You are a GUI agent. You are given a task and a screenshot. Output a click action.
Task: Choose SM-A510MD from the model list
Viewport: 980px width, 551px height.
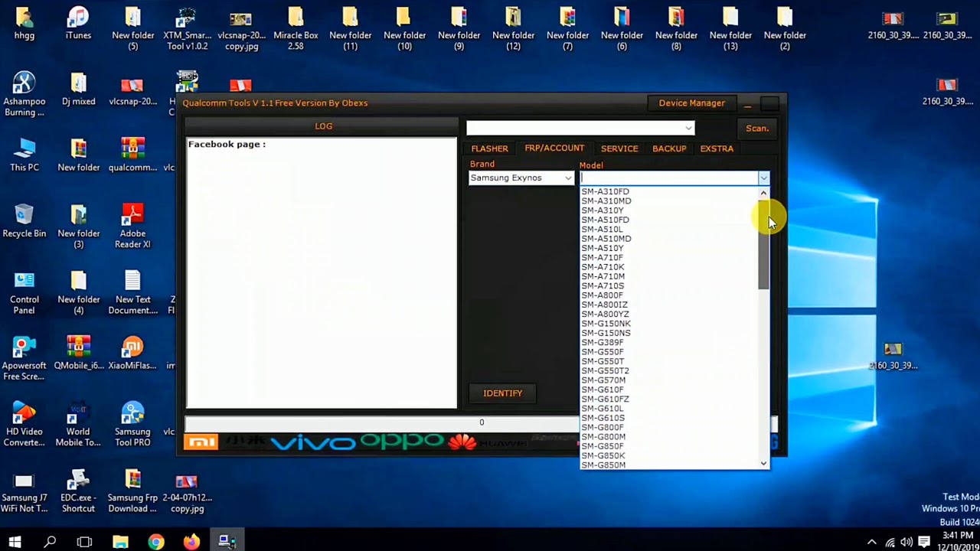[x=606, y=239]
